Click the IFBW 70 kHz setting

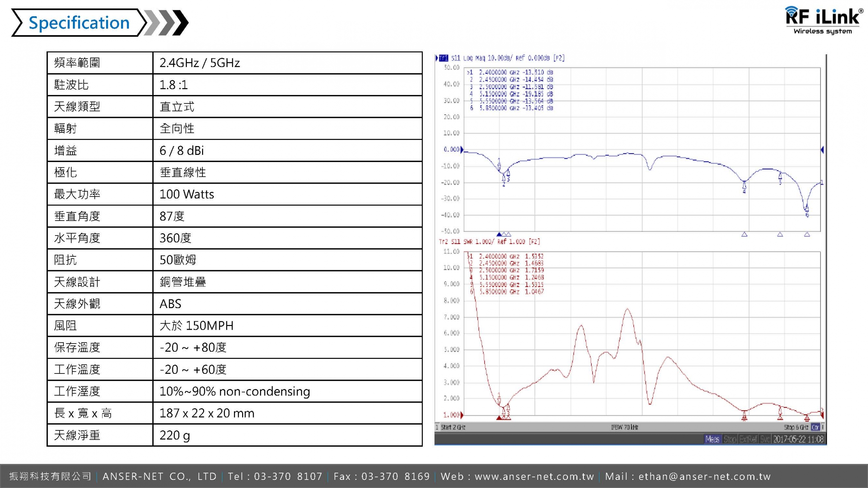pos(625,427)
